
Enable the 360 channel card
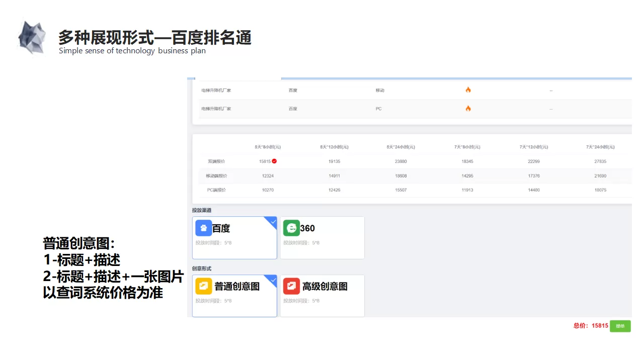pos(322,237)
